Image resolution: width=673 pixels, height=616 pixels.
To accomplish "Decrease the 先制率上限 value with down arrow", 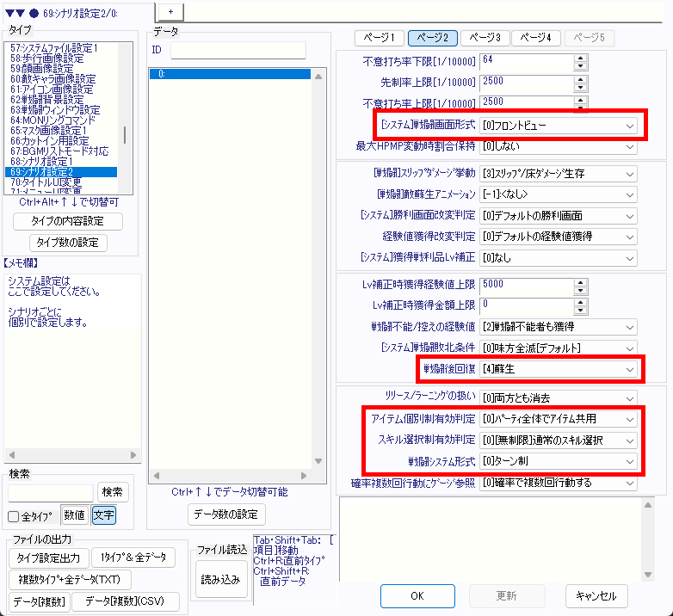I will point(580,86).
